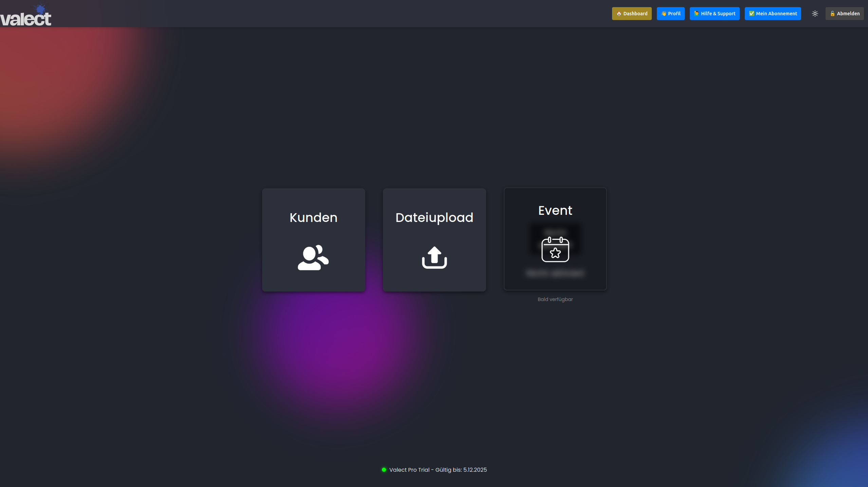Image resolution: width=868 pixels, height=487 pixels.
Task: Select the Kunden person icon
Action: pyautogui.click(x=313, y=259)
